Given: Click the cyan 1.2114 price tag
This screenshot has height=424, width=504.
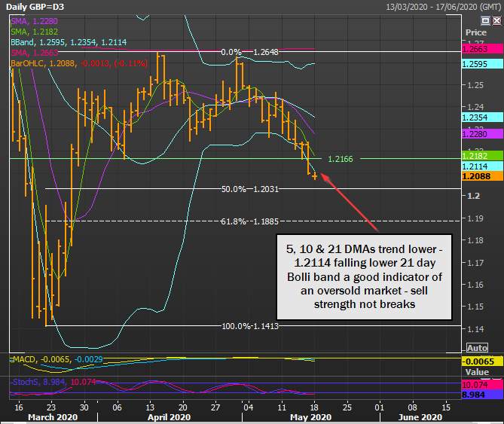Looking at the screenshot, I should (x=482, y=166).
